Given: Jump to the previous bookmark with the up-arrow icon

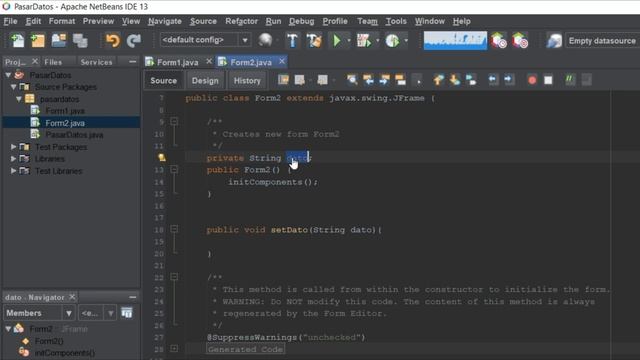Looking at the screenshot, I should tap(439, 80).
